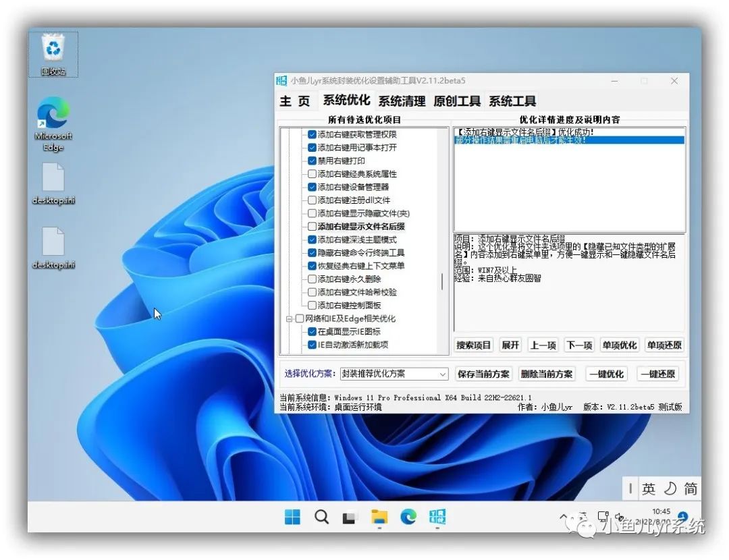The width and height of the screenshot is (729, 560).
Task: Uncheck 添加右键用记事本打开
Action: coord(312,147)
